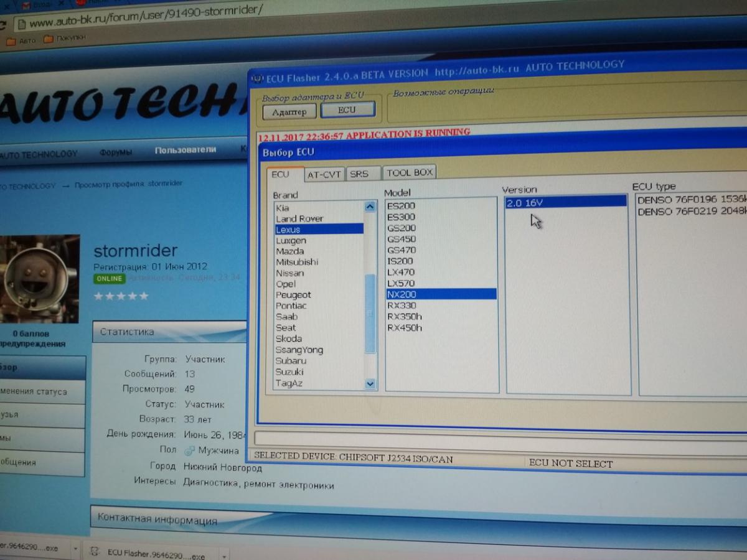Pick Mitsubishi in the Brand list

coord(297,262)
